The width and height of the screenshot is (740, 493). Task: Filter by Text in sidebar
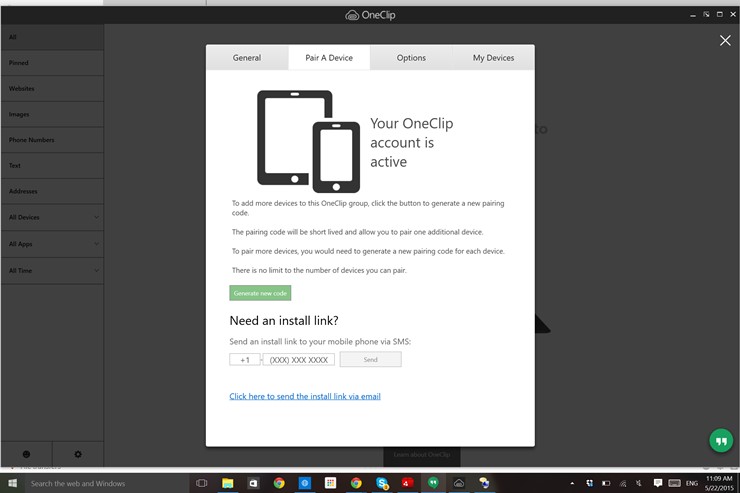click(52, 166)
